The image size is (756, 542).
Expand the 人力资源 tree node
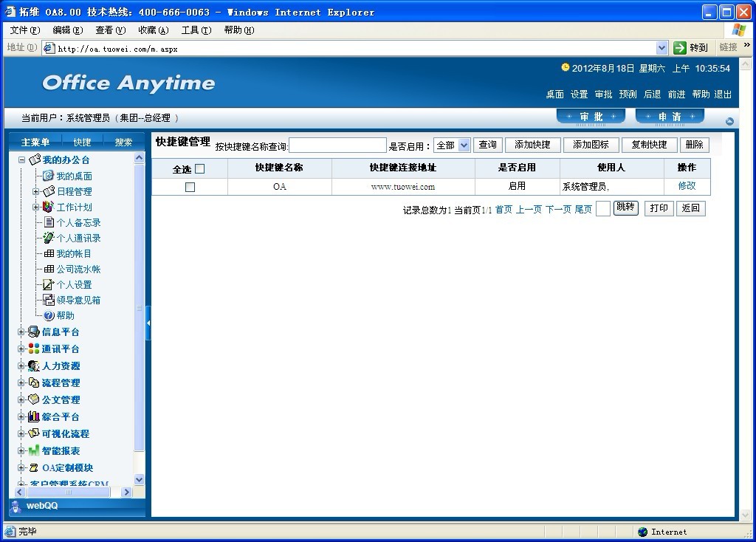coord(21,366)
